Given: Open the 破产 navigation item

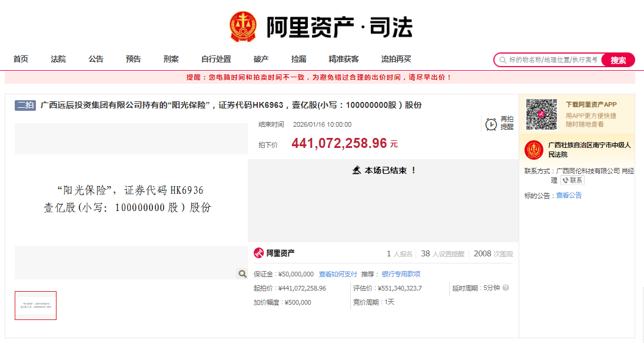Looking at the screenshot, I should pyautogui.click(x=261, y=60).
